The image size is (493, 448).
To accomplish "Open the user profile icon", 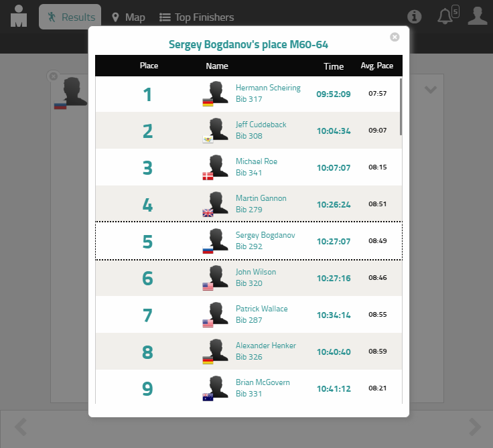I will (477, 16).
